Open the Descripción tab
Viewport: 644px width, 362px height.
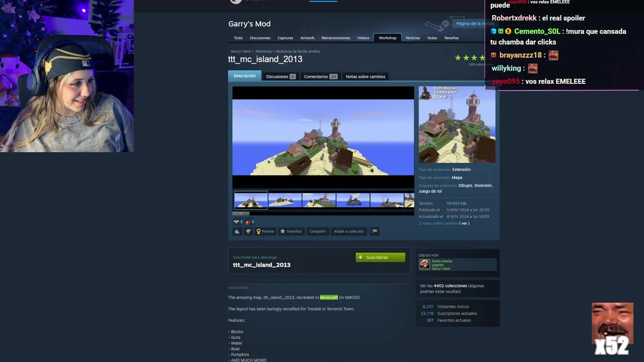[245, 76]
